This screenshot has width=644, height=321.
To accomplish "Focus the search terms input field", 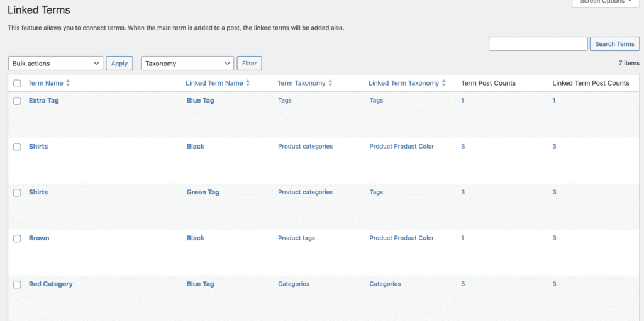I will click(x=538, y=44).
